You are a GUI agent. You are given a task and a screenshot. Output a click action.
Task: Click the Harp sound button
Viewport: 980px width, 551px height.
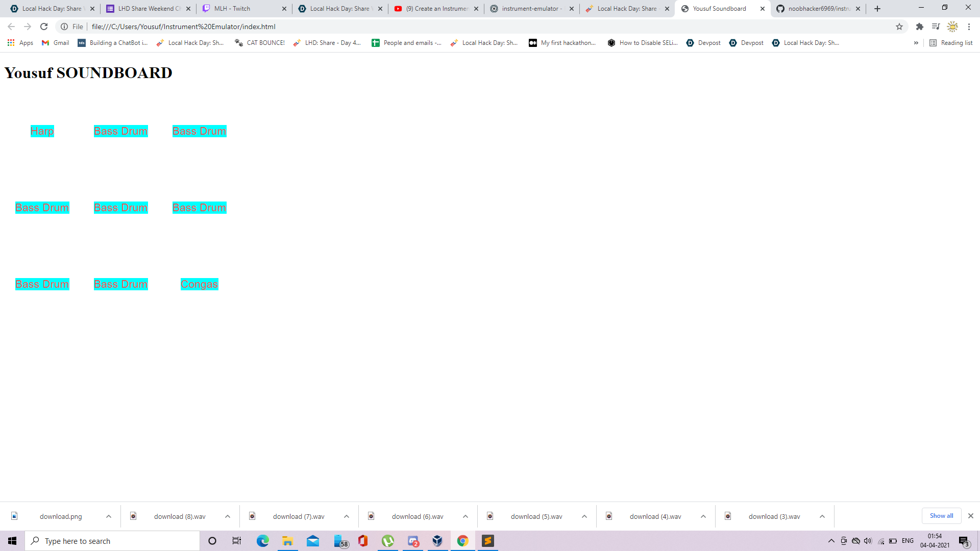point(42,131)
